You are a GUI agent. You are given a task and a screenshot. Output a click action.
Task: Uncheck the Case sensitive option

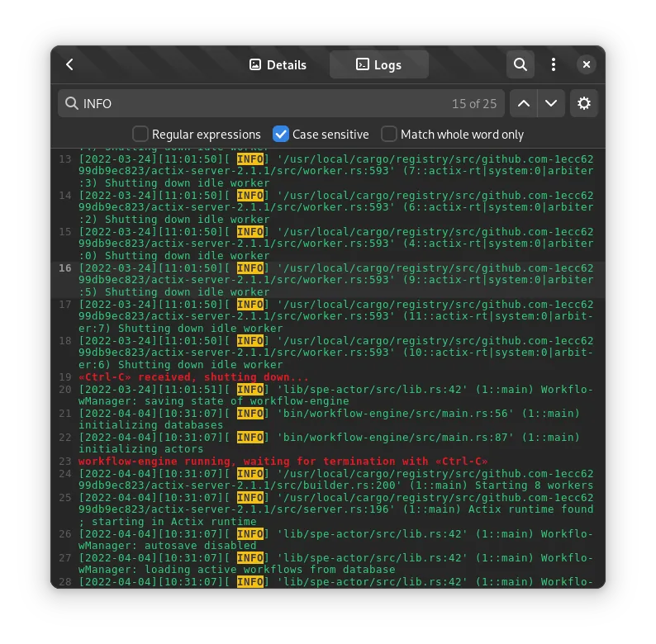[x=281, y=134]
